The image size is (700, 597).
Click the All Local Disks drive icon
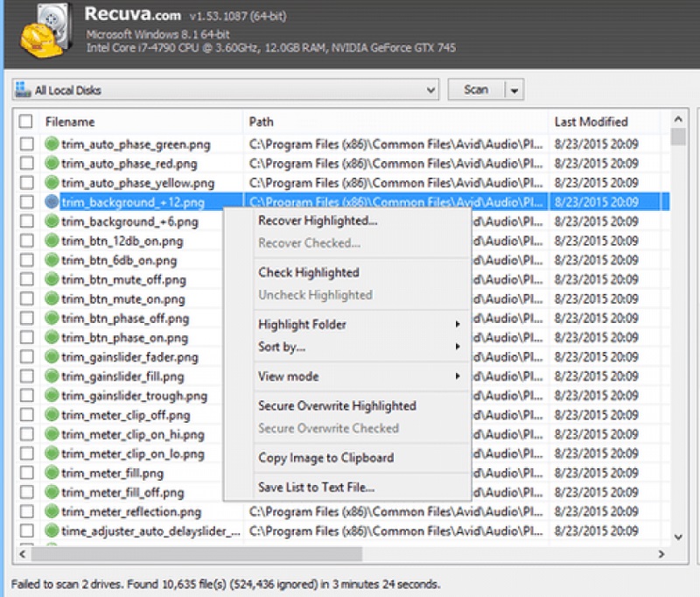23,89
